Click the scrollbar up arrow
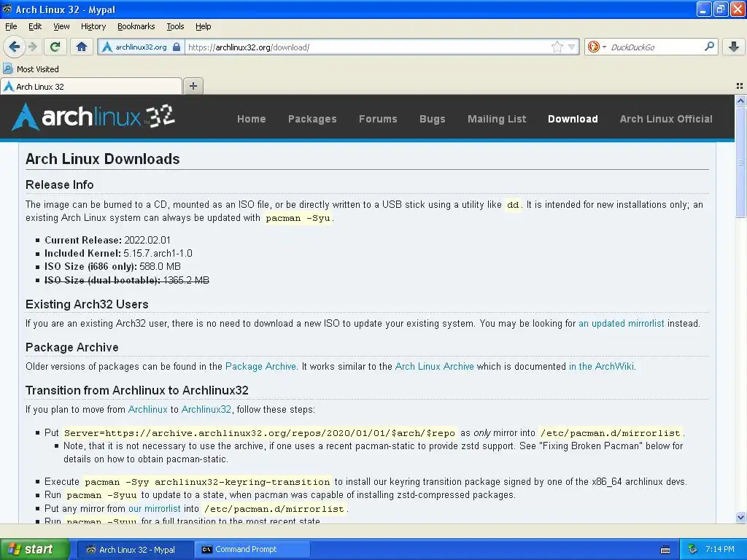This screenshot has height=560, width=747. tap(740, 101)
